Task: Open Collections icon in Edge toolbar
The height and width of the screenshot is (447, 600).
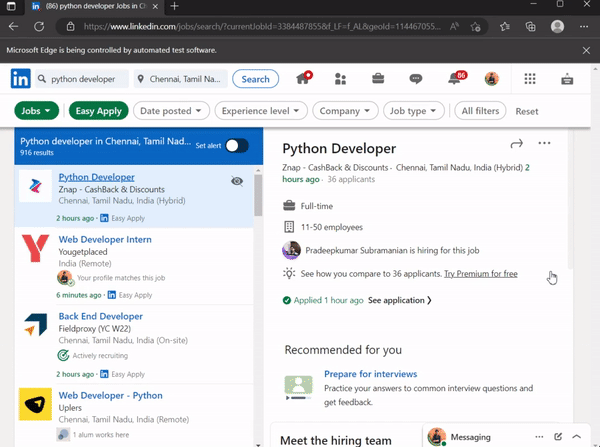Action: click(x=530, y=26)
